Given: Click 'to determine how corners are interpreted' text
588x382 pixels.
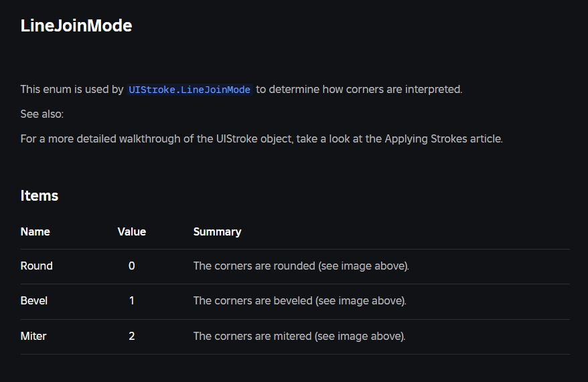Looking at the screenshot, I should pos(359,89).
